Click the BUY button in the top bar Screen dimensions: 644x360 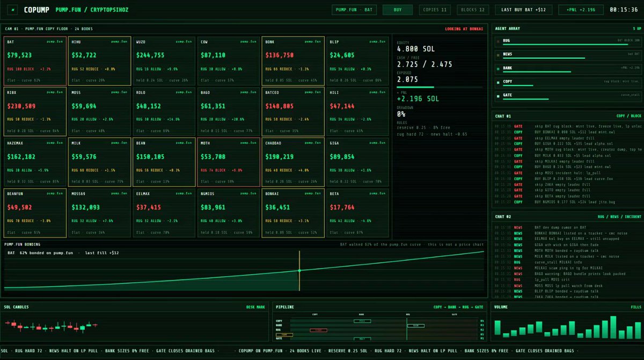click(x=398, y=10)
